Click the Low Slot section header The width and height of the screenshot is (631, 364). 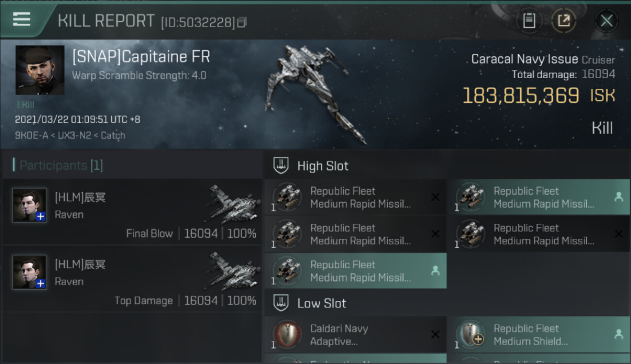[x=321, y=303]
